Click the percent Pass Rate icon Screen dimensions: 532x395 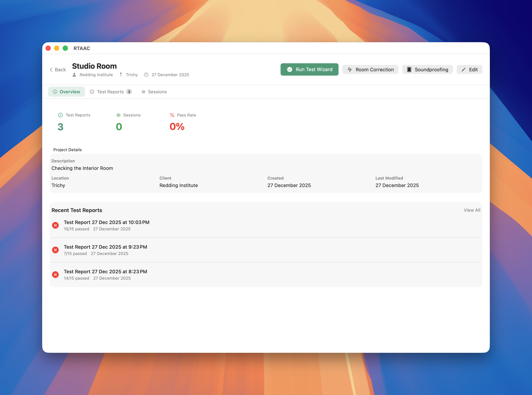pos(172,115)
